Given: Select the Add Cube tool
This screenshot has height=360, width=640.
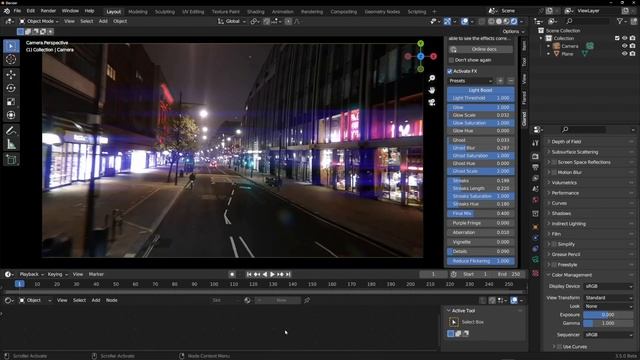Looking at the screenshot, I should pos(11,160).
